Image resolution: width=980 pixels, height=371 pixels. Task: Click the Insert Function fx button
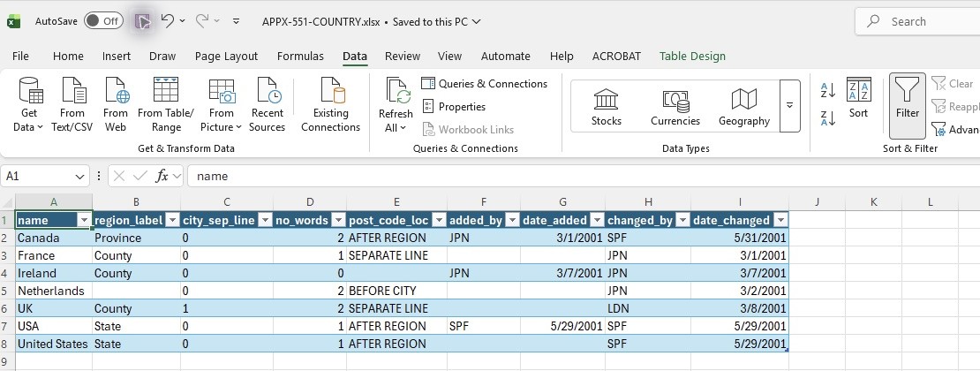pos(162,177)
